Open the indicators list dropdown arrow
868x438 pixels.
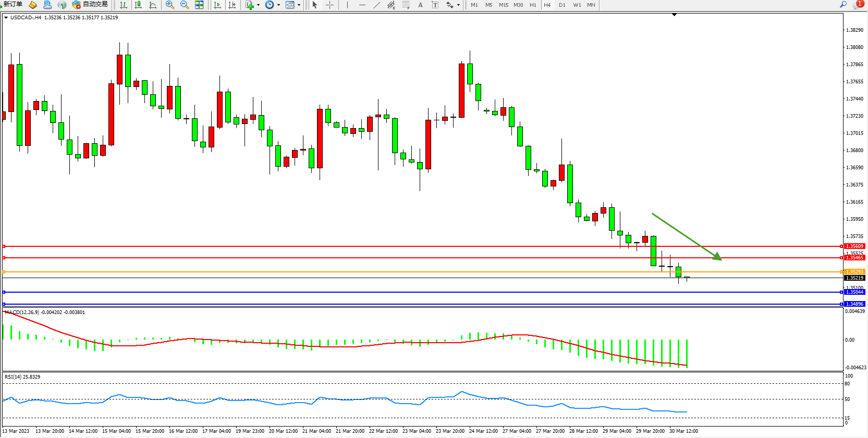[x=259, y=5]
